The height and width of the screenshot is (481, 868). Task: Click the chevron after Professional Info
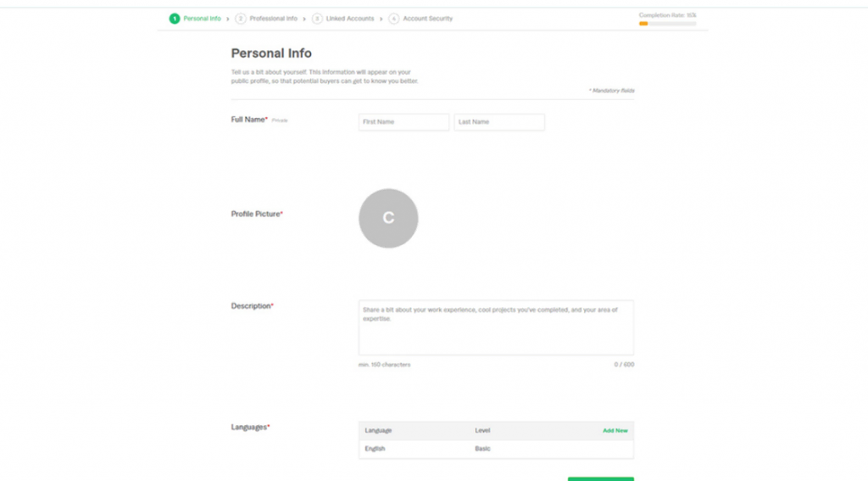point(304,19)
